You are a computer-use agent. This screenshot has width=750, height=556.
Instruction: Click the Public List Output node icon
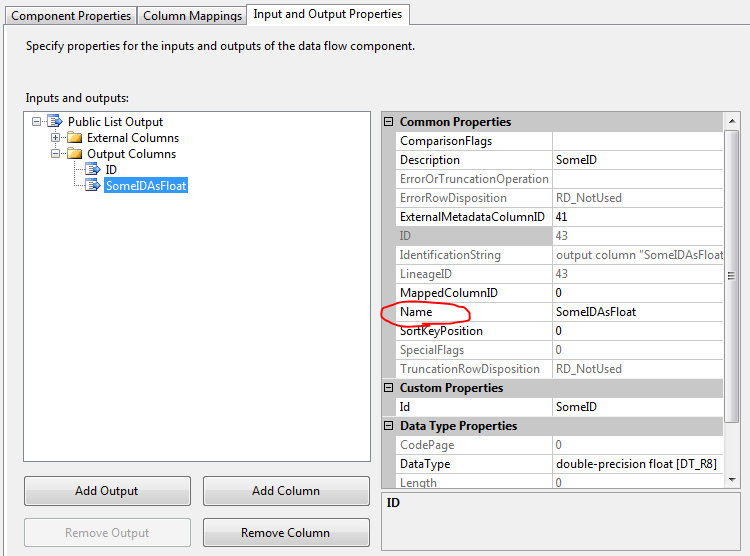[56, 122]
